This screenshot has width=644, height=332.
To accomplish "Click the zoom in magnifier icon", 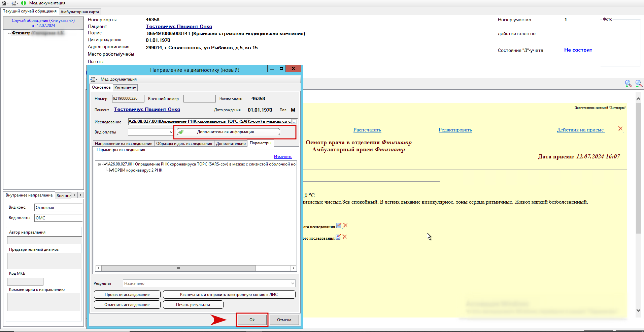I will (628, 84).
